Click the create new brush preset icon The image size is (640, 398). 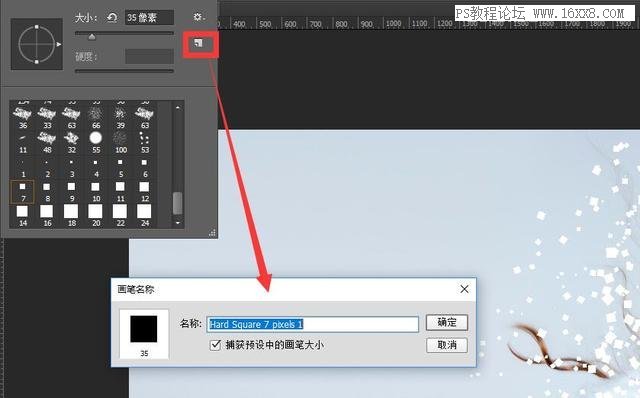click(199, 43)
